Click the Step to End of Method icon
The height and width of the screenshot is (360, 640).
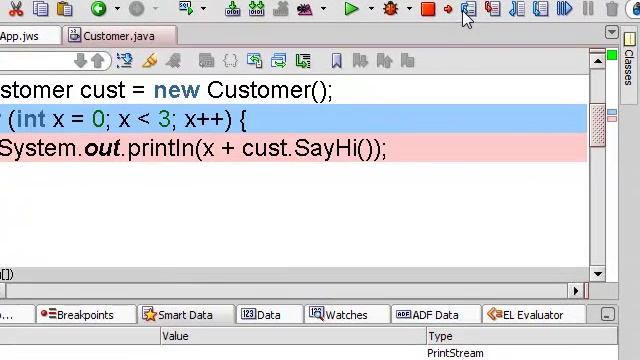pos(540,9)
